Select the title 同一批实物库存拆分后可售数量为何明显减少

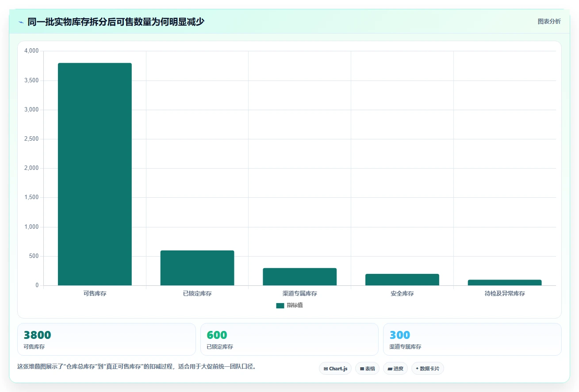tap(116, 22)
